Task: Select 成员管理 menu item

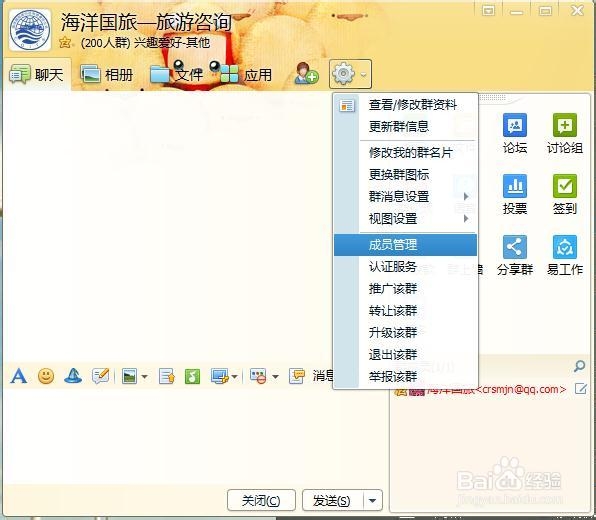Action: (x=406, y=245)
